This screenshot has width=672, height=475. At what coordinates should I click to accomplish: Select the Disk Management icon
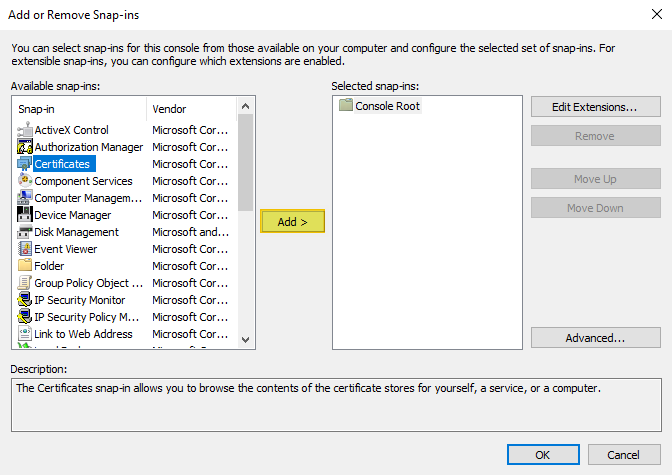pyautogui.click(x=25, y=232)
